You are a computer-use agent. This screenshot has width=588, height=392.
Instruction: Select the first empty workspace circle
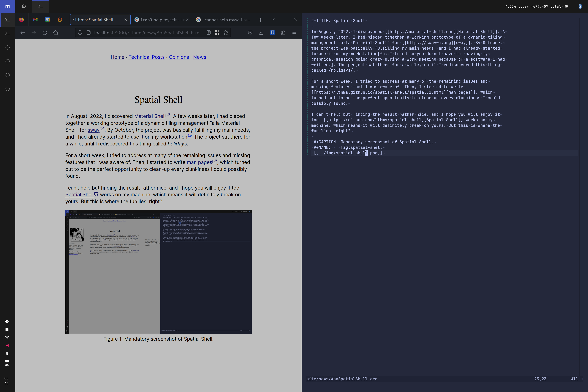click(x=8, y=47)
